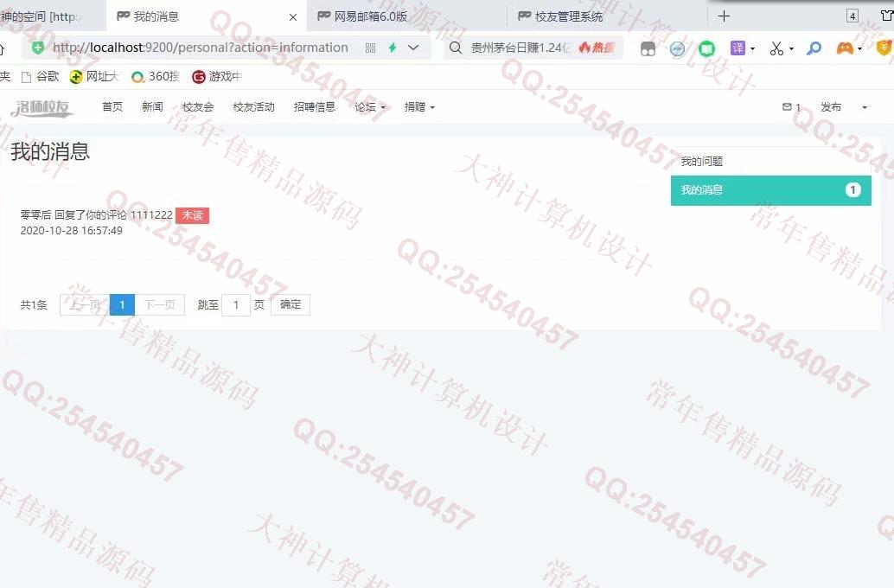The image size is (894, 588).
Task: Click the red 未读 badge
Action: [193, 215]
